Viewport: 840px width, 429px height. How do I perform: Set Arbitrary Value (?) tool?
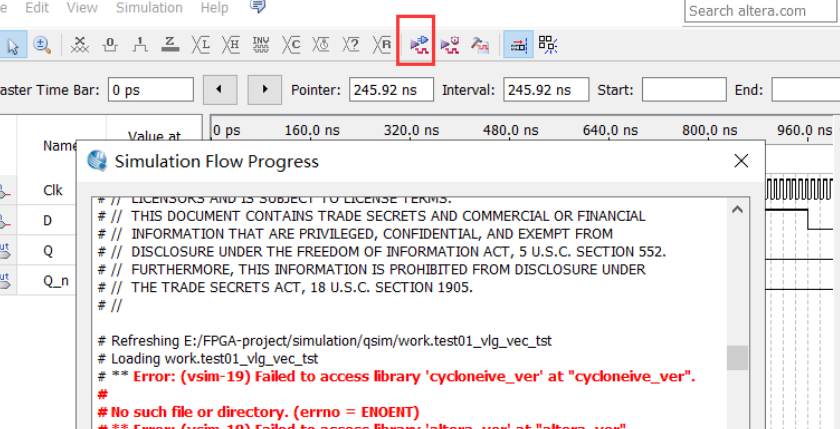click(x=351, y=45)
